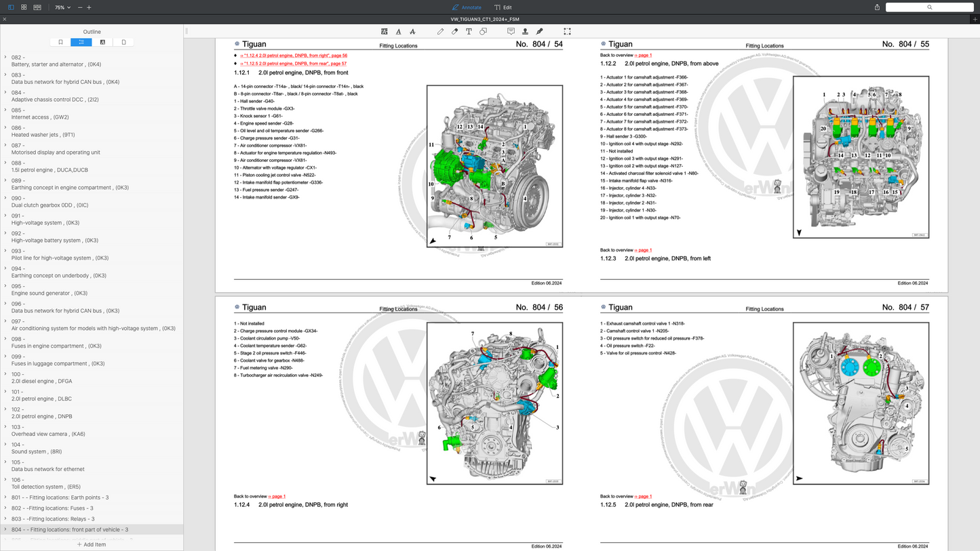Image resolution: width=980 pixels, height=551 pixels.
Task: Open outline entry Toll detection system (ER5)
Action: click(x=46, y=487)
